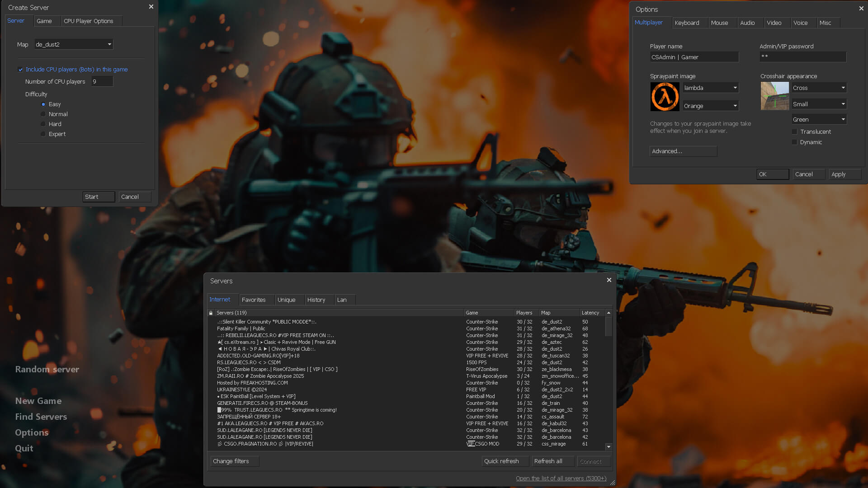Switch to the Keyboard options tab
868x488 pixels.
pyautogui.click(x=690, y=23)
